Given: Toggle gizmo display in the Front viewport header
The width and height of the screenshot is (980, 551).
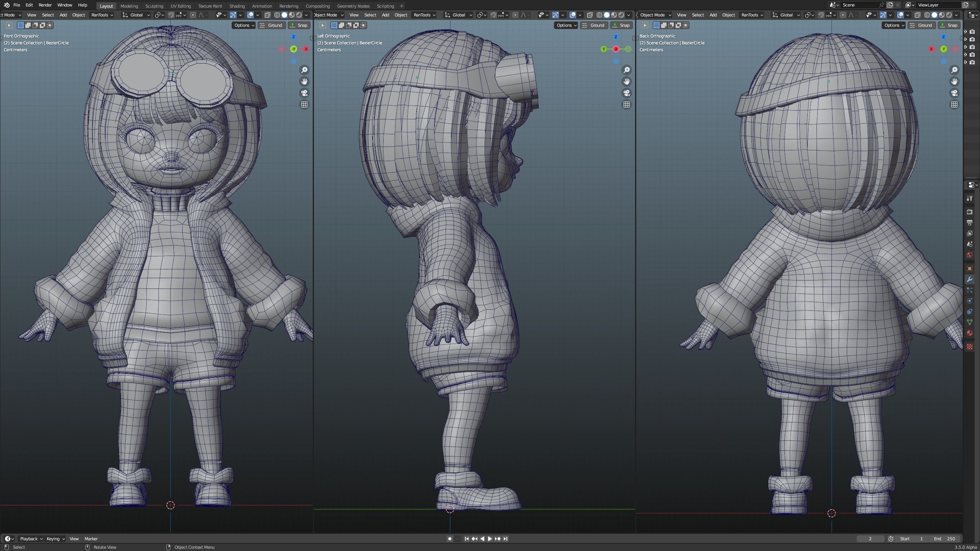Looking at the screenshot, I should click(x=233, y=15).
